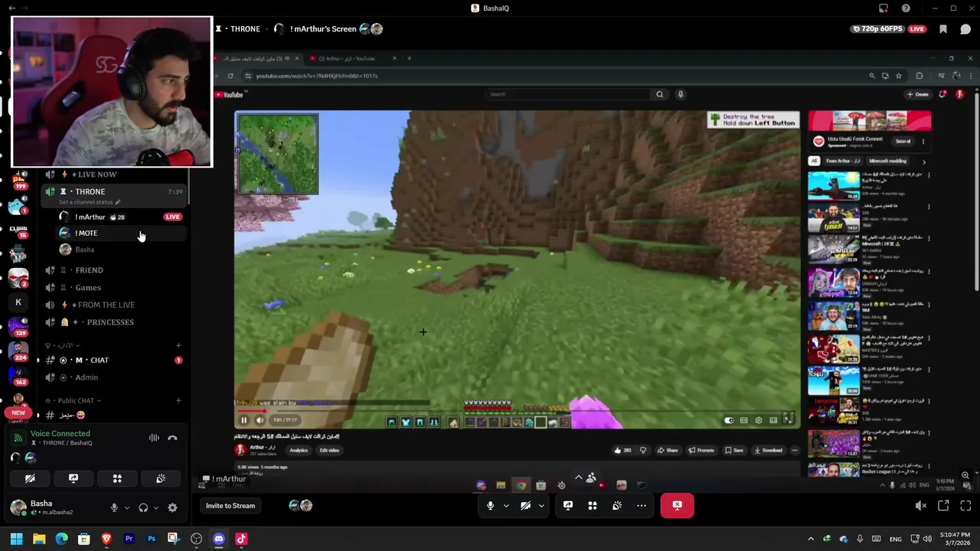Open Photoshop from taskbar
Screen dimensions: 980x551
coord(152,539)
